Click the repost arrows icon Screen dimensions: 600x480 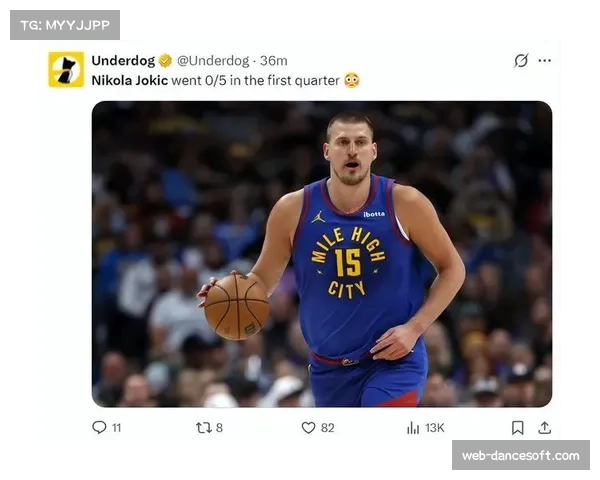(203, 427)
